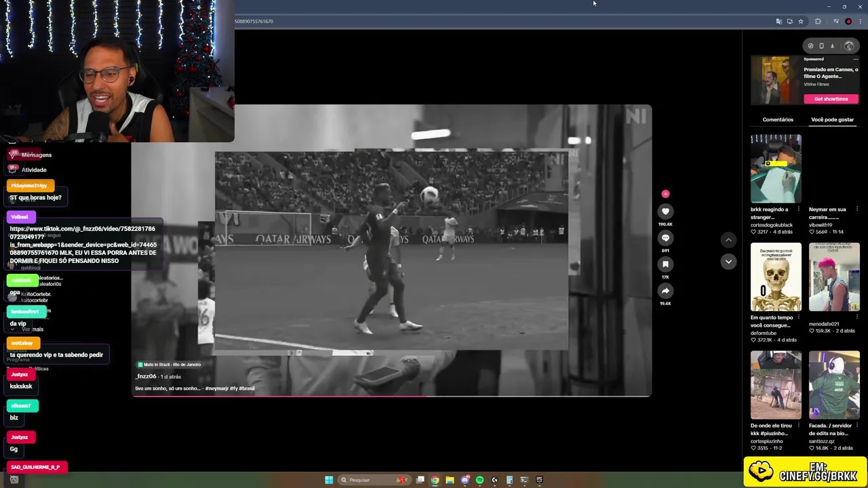Click the taskbar Pesquisar search box
The image size is (868, 488).
point(374,480)
